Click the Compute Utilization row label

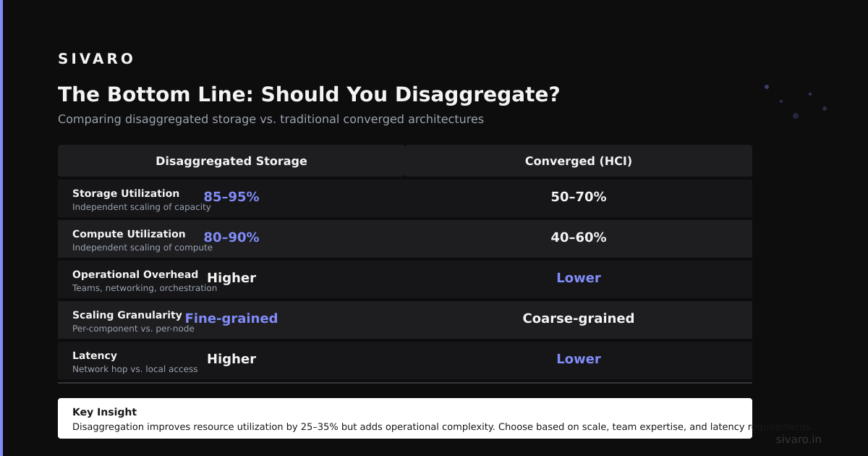click(129, 234)
